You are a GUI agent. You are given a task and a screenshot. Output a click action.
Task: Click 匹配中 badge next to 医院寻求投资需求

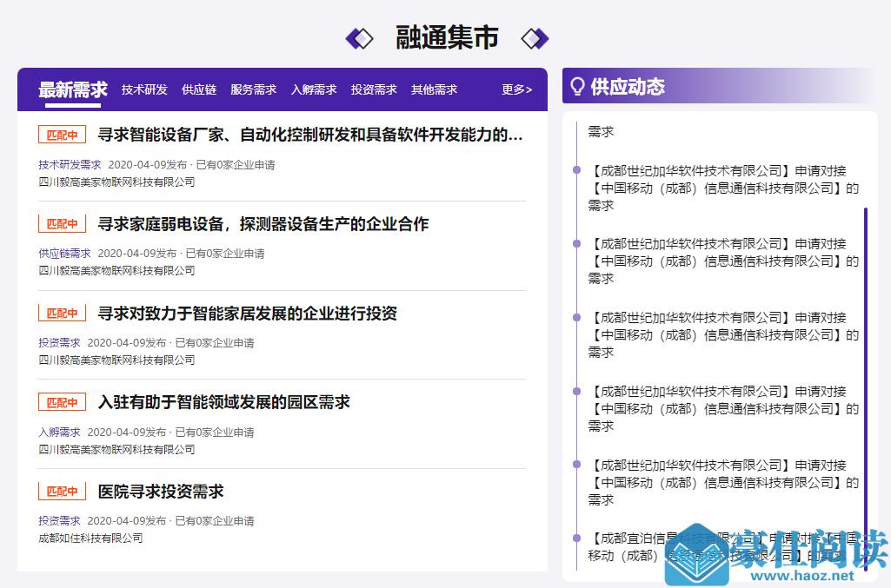tap(62, 492)
